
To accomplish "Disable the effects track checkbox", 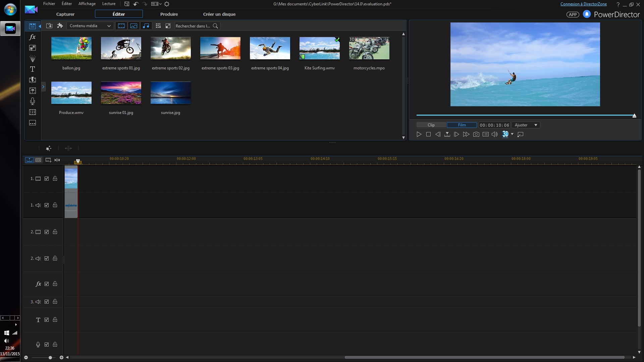I will tap(47, 284).
